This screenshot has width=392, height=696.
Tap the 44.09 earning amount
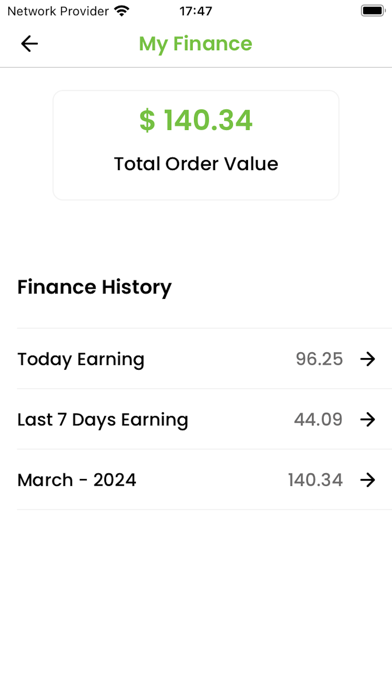point(318,419)
